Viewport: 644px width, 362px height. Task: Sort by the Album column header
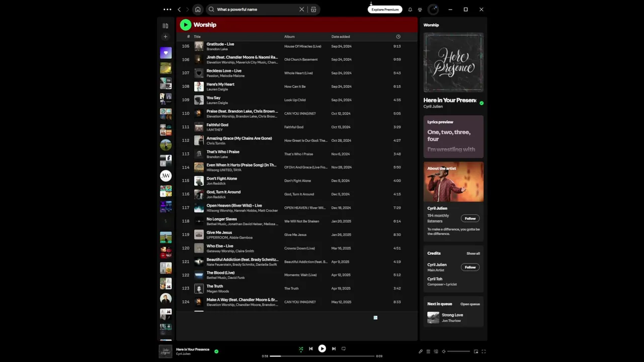[x=289, y=37]
